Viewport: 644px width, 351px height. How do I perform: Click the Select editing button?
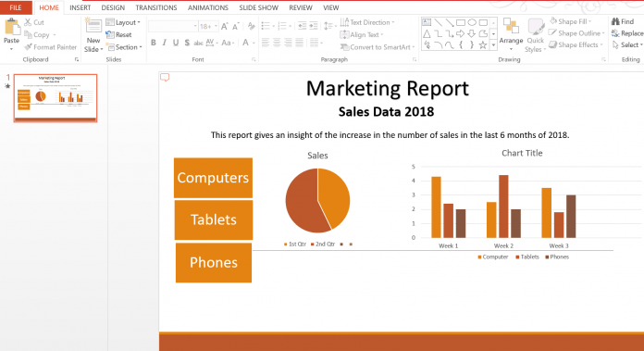[x=627, y=44]
